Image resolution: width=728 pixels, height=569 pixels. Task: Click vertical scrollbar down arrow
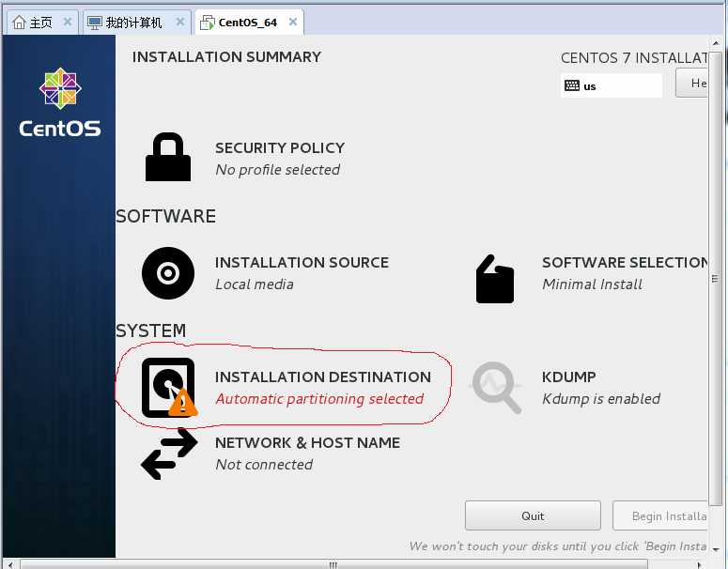pos(716,550)
